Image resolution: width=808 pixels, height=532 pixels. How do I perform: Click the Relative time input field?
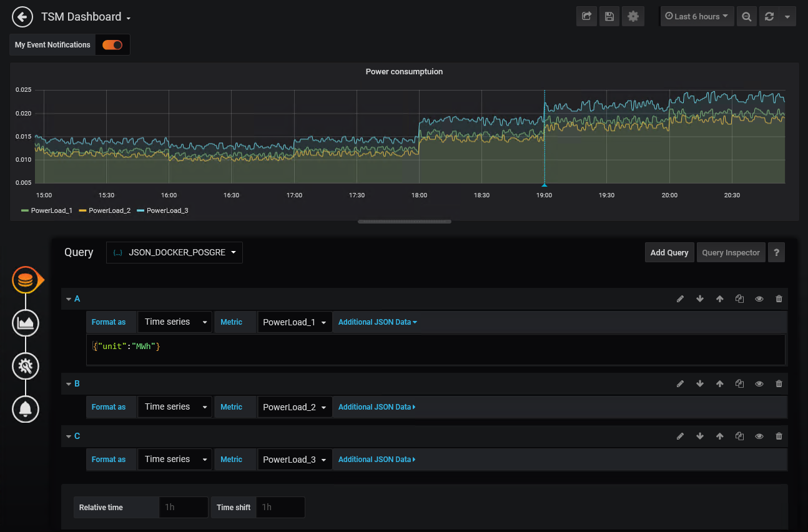pyautogui.click(x=183, y=508)
